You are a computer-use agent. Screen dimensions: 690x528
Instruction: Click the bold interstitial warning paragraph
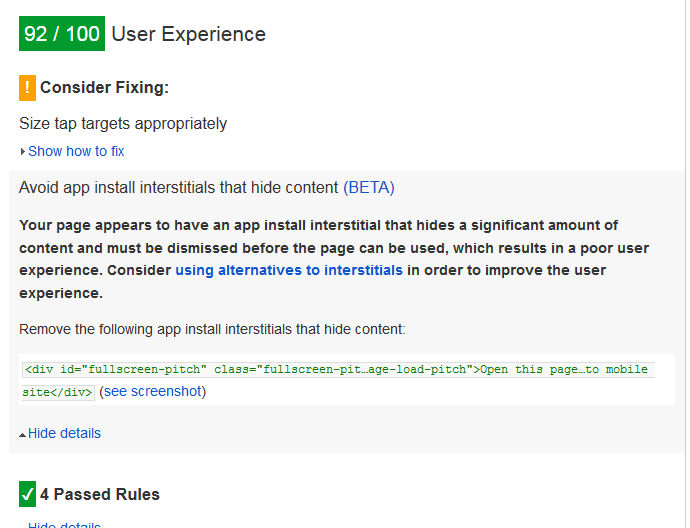pos(320,259)
